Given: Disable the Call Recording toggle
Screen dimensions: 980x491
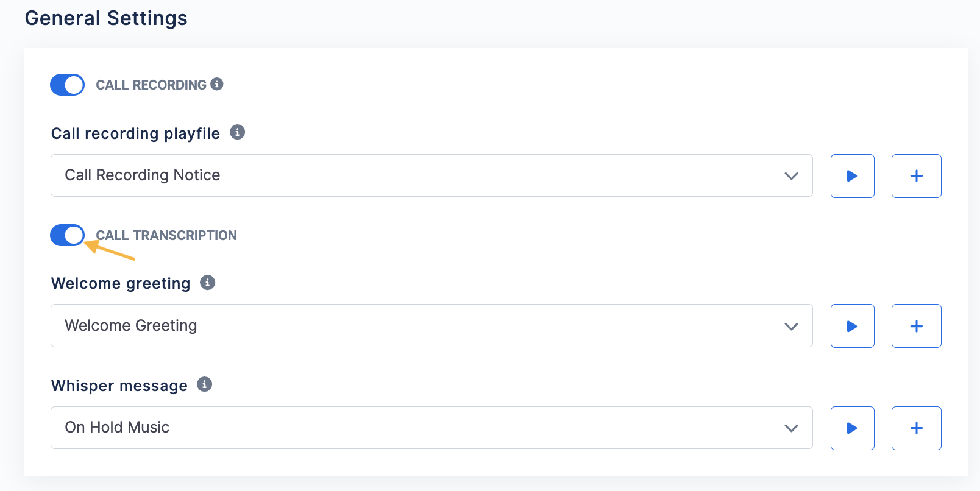Looking at the screenshot, I should pos(67,85).
